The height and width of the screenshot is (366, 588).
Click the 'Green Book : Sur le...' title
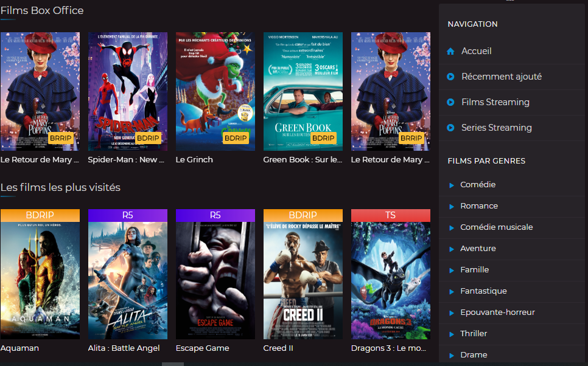pyautogui.click(x=303, y=159)
